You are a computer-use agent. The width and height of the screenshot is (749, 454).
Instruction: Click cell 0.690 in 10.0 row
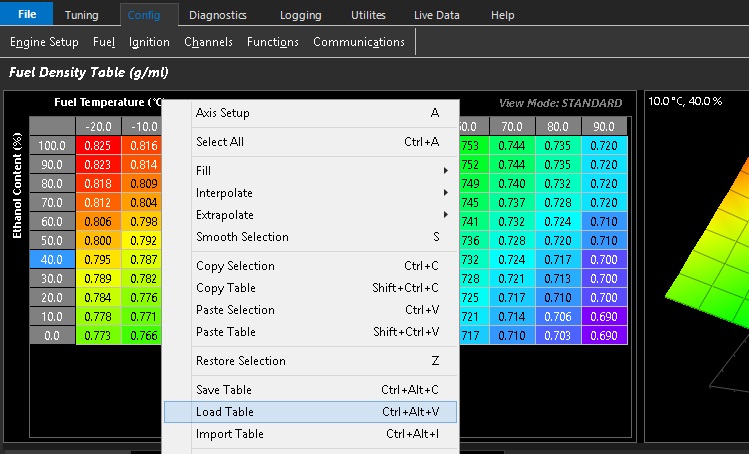pyautogui.click(x=604, y=316)
